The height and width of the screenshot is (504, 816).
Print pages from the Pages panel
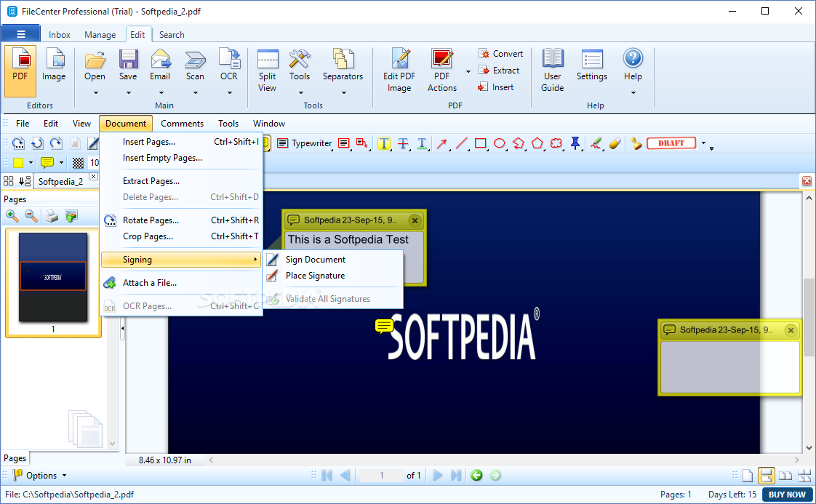pyautogui.click(x=52, y=215)
